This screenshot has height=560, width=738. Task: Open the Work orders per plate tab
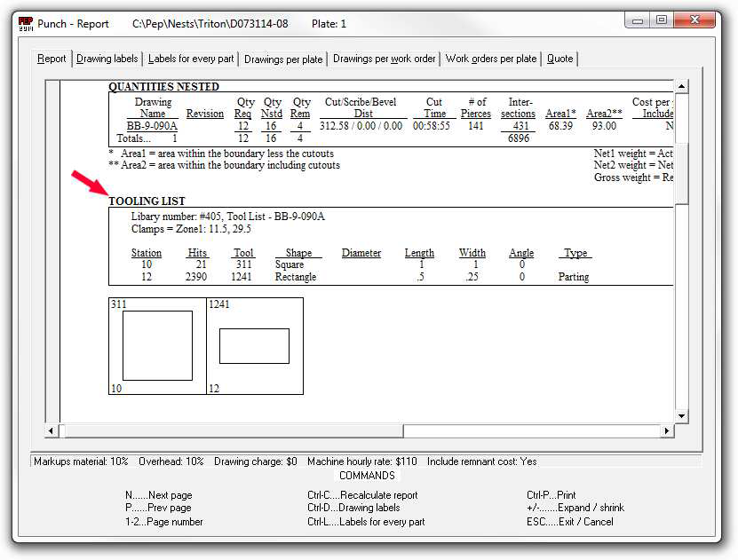click(491, 59)
